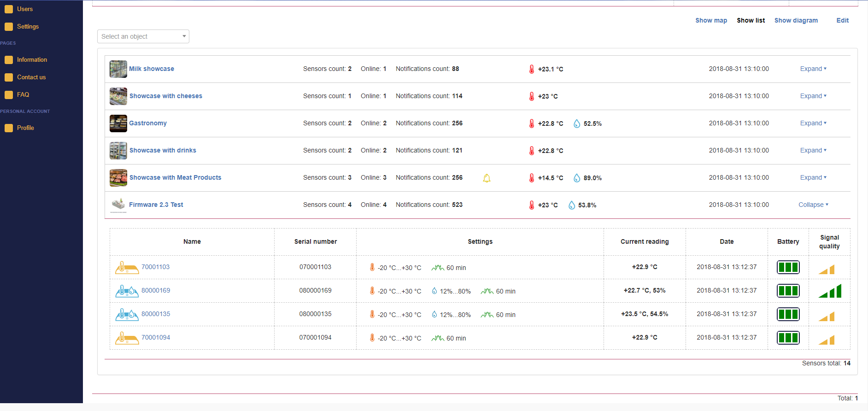Open the Showcase with Meat Products link
Screen dimensions: 868x411
[x=175, y=177]
